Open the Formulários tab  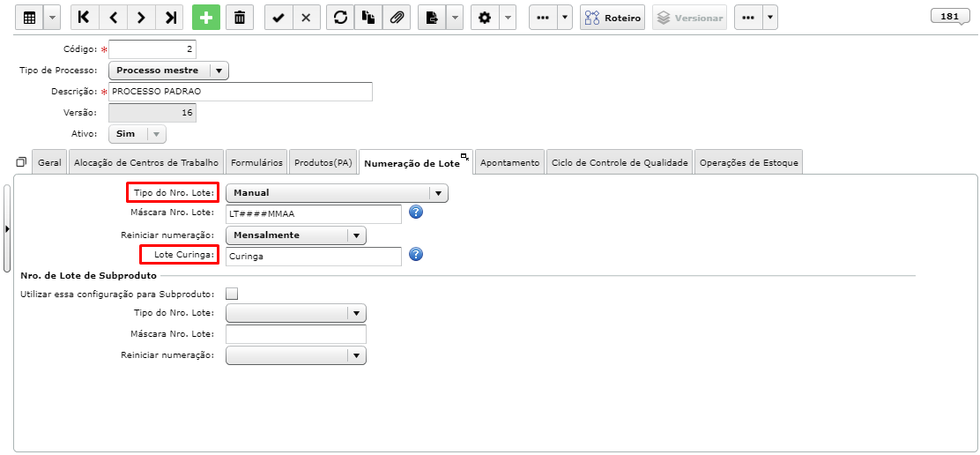[x=256, y=162]
